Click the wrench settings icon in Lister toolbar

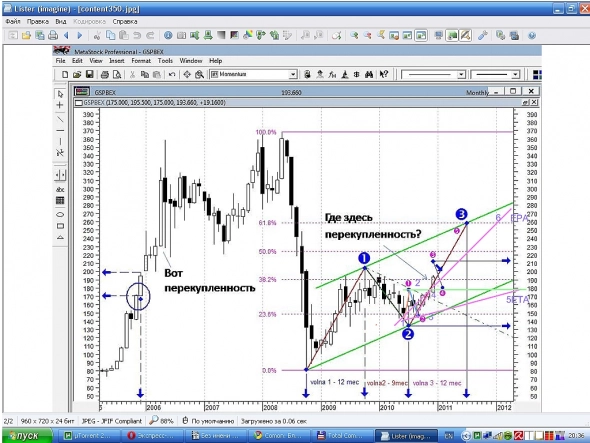click(483, 35)
